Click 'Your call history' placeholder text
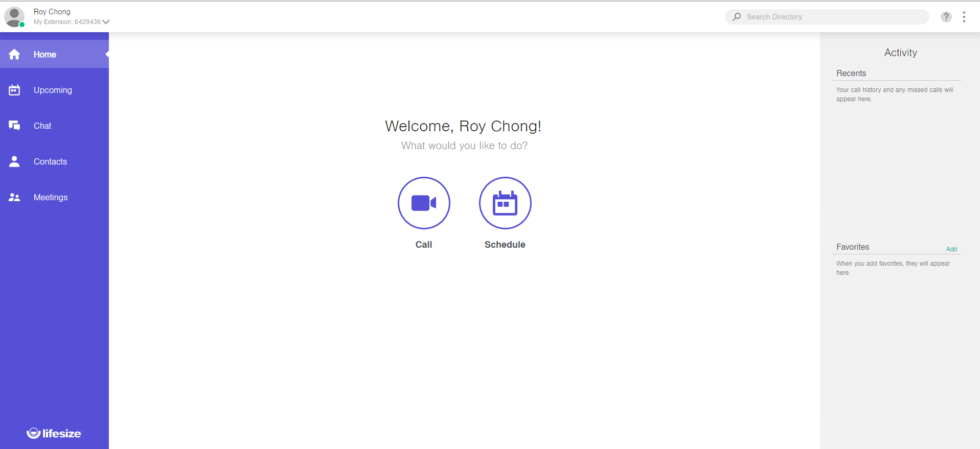Viewport: 980px width, 449px height. point(895,94)
